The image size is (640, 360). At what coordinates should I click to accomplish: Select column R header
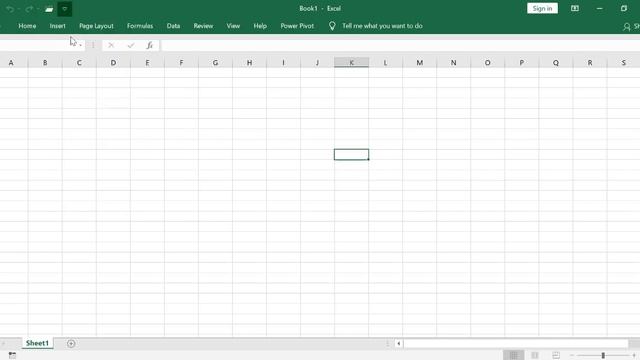pyautogui.click(x=590, y=62)
